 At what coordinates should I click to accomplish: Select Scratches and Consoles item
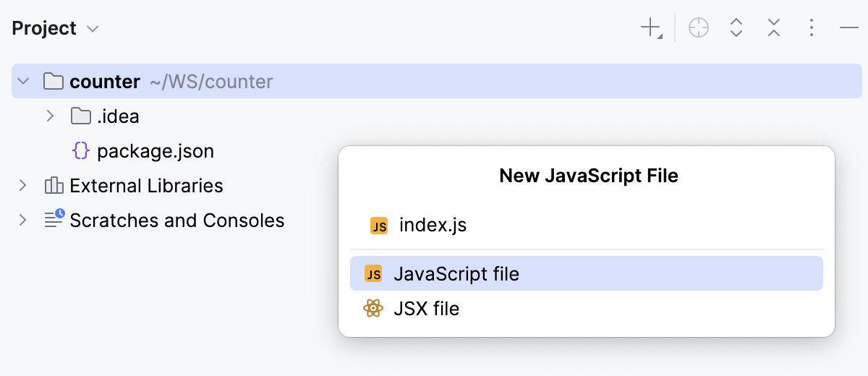[177, 220]
